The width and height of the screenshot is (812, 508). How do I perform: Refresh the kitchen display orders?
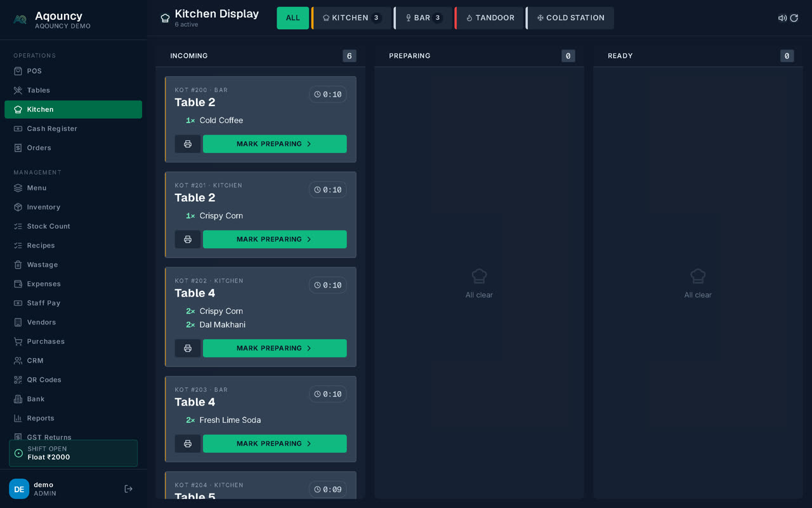click(x=794, y=18)
